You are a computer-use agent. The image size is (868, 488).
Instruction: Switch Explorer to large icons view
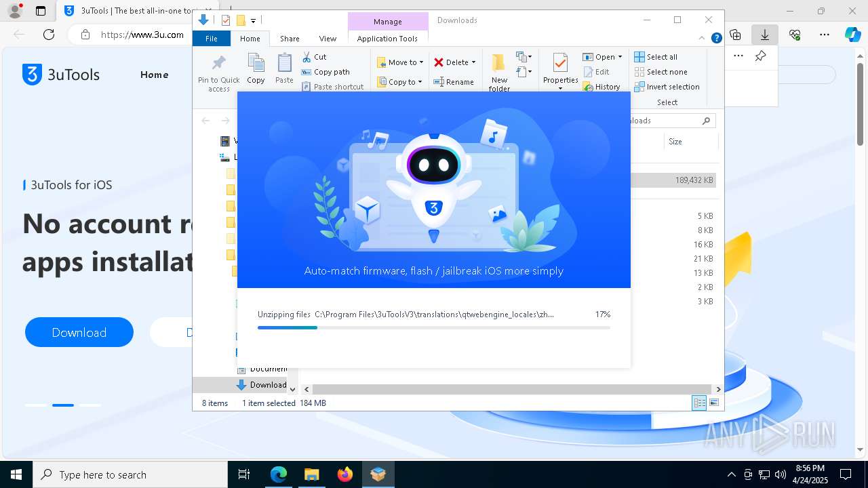pyautogui.click(x=714, y=403)
